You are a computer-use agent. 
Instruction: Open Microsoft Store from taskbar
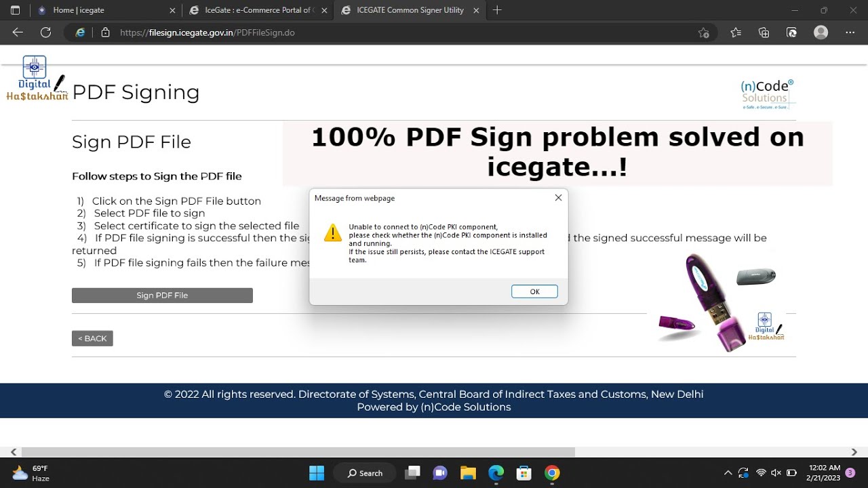[x=524, y=473]
